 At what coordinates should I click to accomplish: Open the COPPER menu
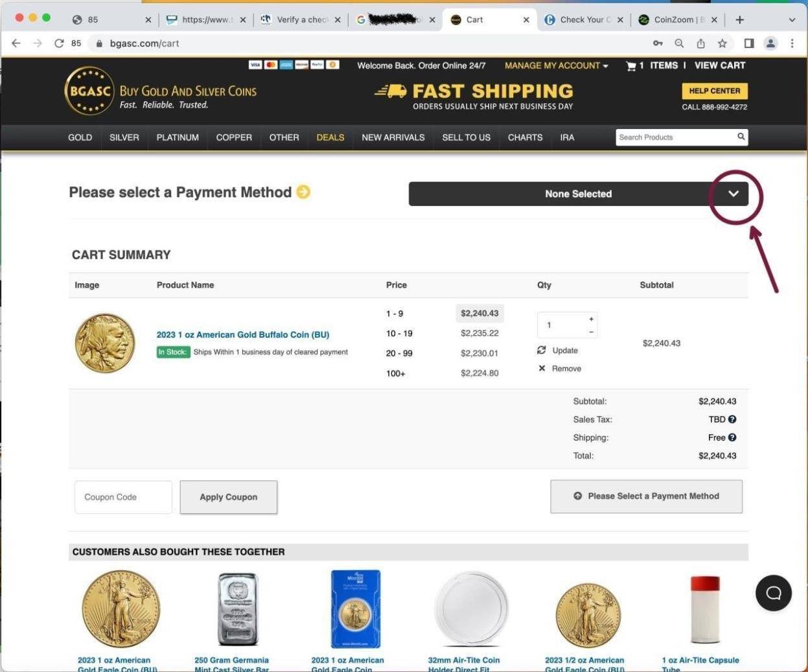[x=234, y=137]
